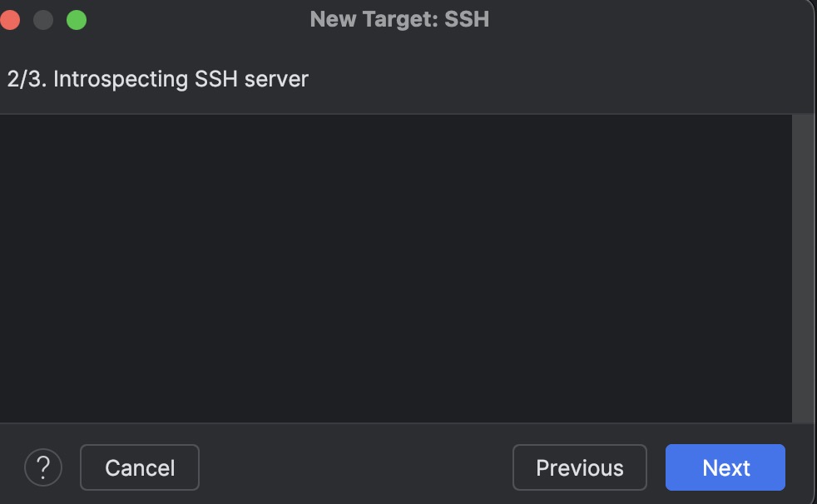Click the "New Target: SSH" title bar

tap(399, 19)
